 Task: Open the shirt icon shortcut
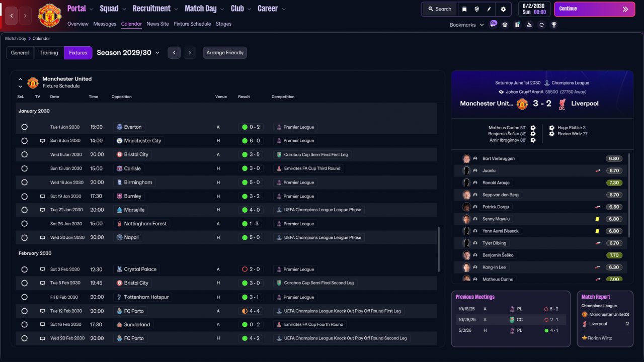[505, 25]
